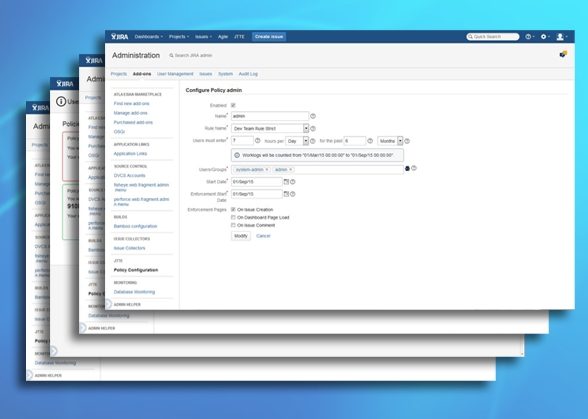
Task: Open the hours per Day dropdown
Action: 297,141
